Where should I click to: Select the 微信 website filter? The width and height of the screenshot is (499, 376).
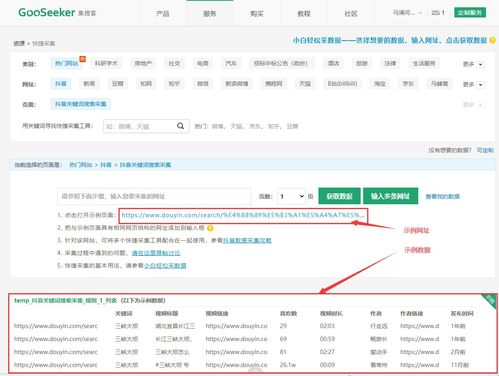click(202, 84)
